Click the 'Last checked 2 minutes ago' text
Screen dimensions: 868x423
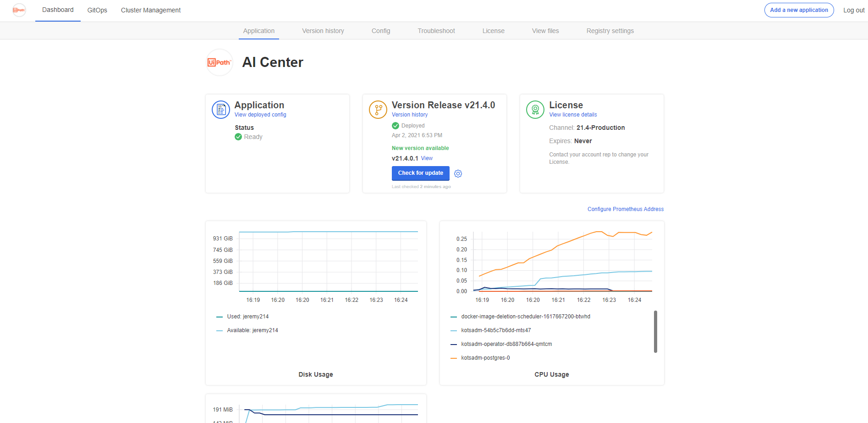tap(421, 187)
